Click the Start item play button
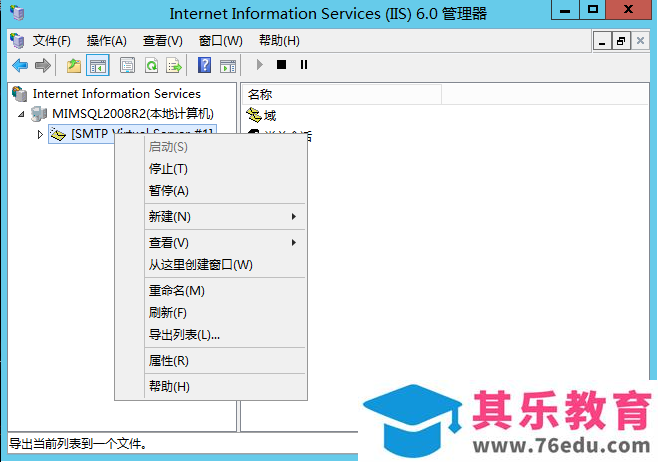Screen dimensions: 658x462 click(259, 65)
